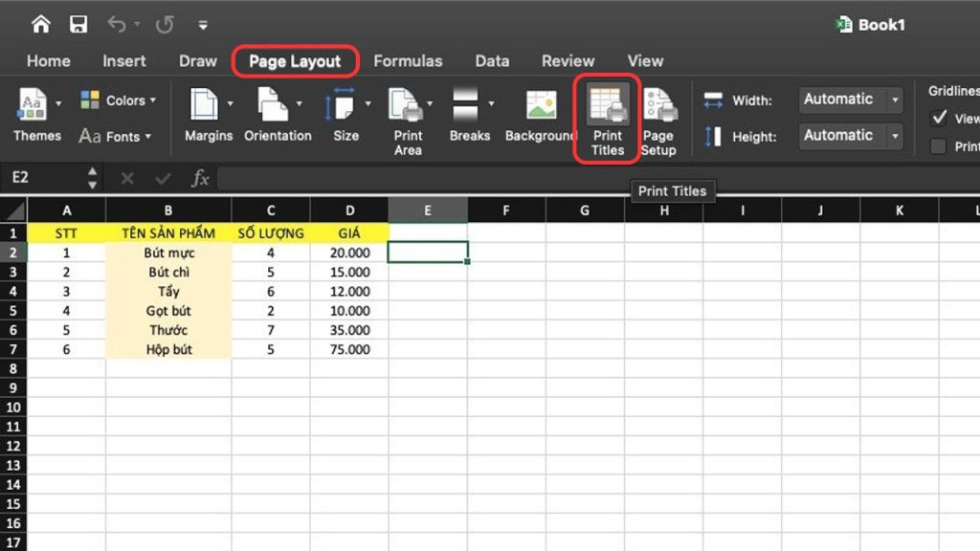Click the Width scaling icon
The height and width of the screenshot is (551, 980).
pos(713,99)
